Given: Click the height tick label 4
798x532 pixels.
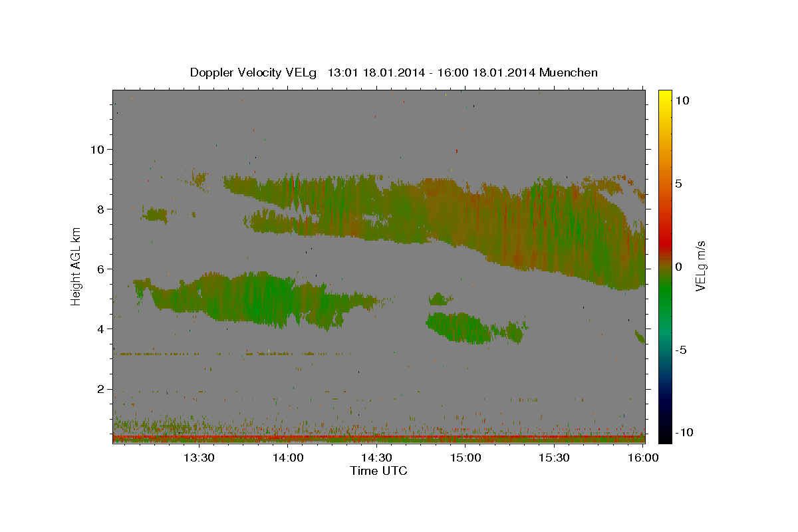Looking at the screenshot, I should coord(100,329).
